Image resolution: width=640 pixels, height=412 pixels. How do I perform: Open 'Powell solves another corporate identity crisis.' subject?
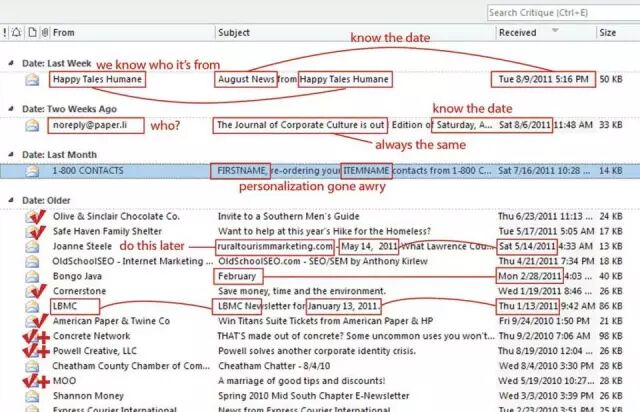coord(317,351)
